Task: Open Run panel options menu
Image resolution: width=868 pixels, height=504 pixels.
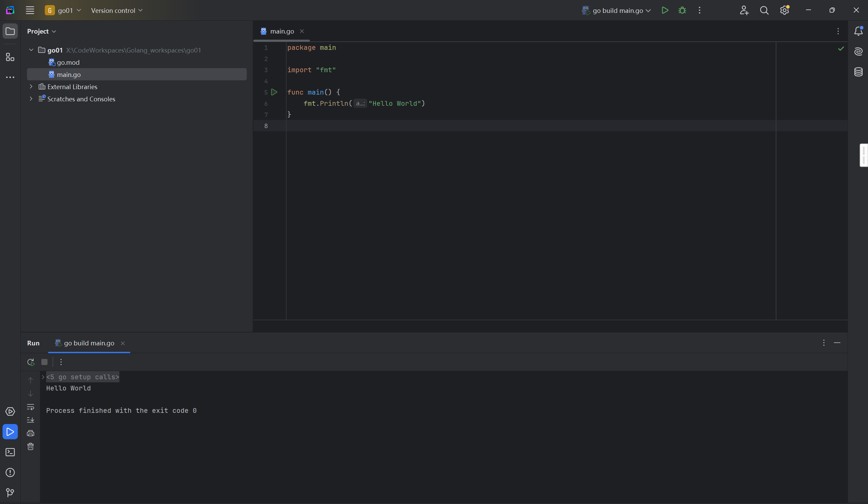Action: tap(824, 343)
